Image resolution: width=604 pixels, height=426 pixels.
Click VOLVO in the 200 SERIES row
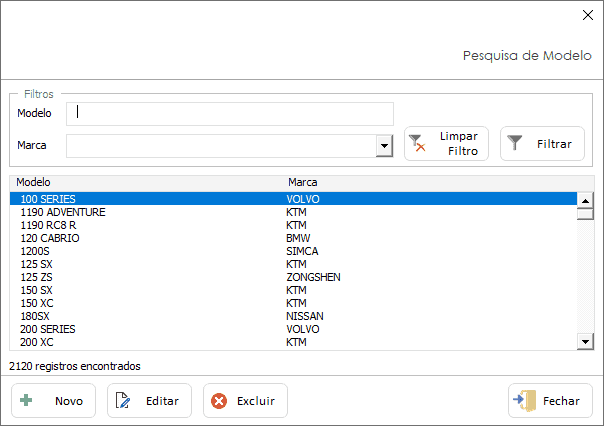point(303,329)
